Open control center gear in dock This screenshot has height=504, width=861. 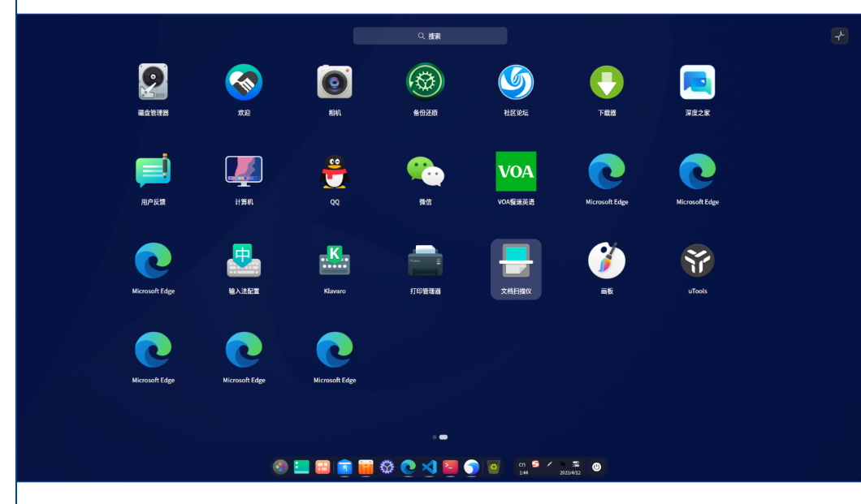coord(387,467)
